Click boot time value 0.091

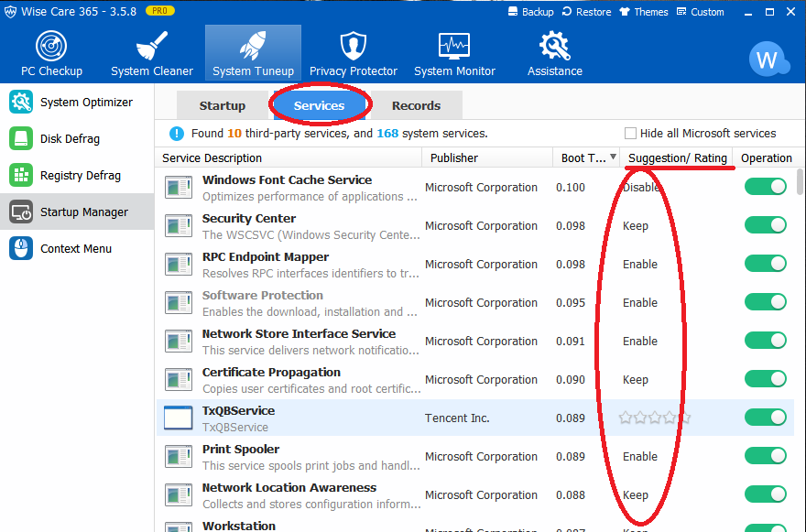point(570,342)
